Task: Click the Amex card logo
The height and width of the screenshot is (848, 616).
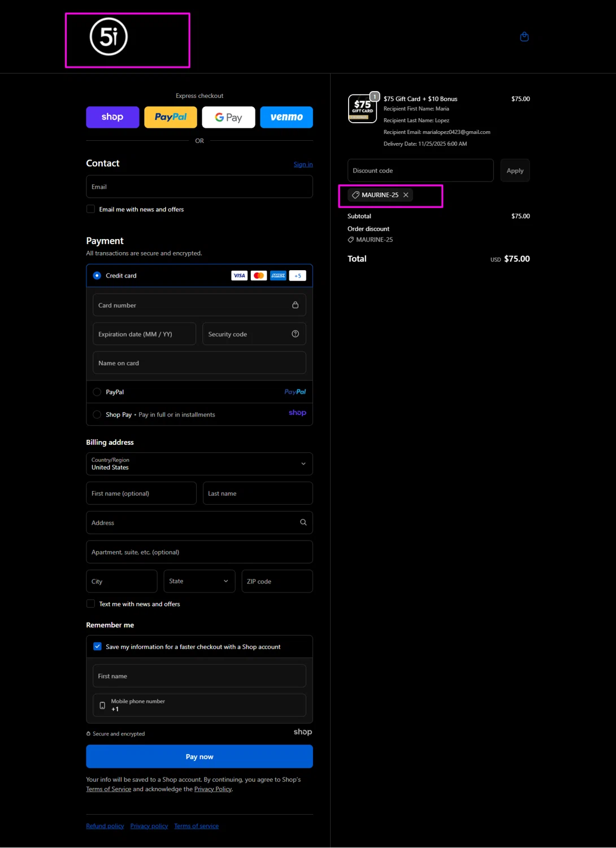Action: [x=278, y=275]
